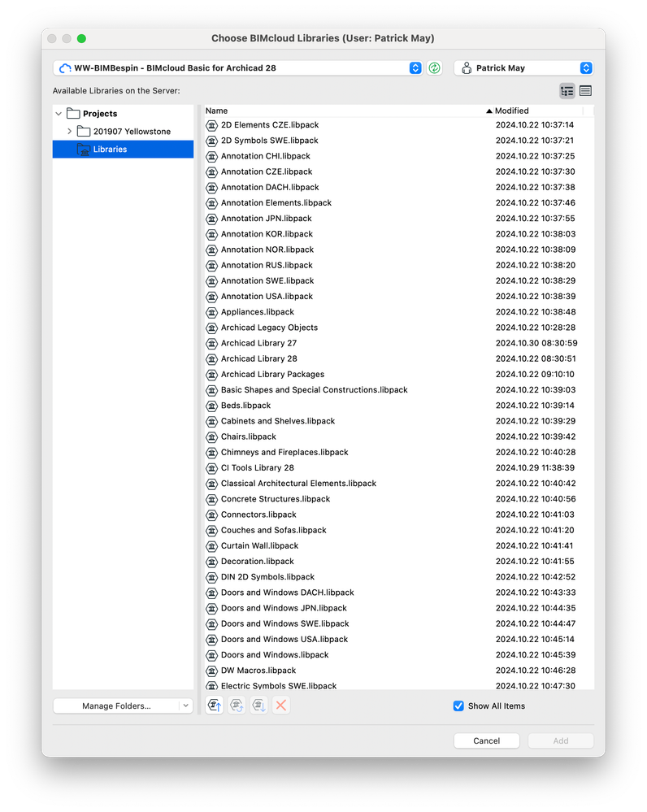Viewport: 647px width, 812px height.
Task: Select Couches and Sofas.libpack row
Action: pyautogui.click(x=399, y=530)
